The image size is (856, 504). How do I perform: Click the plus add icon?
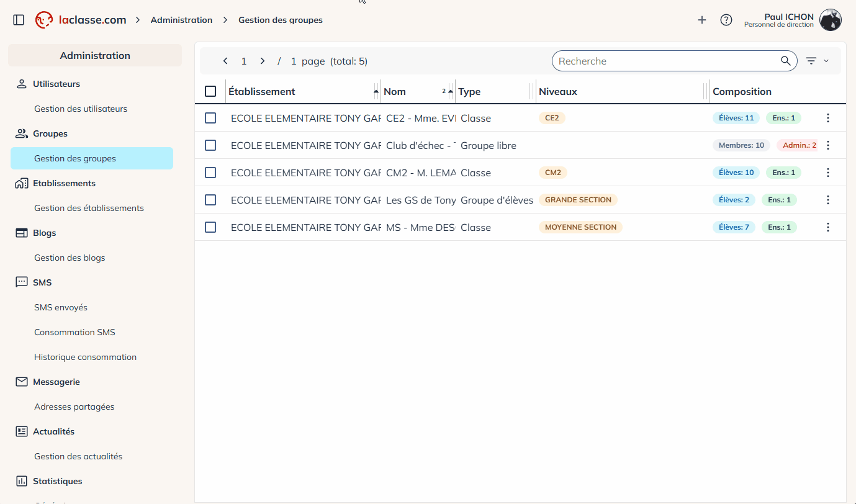click(x=702, y=20)
